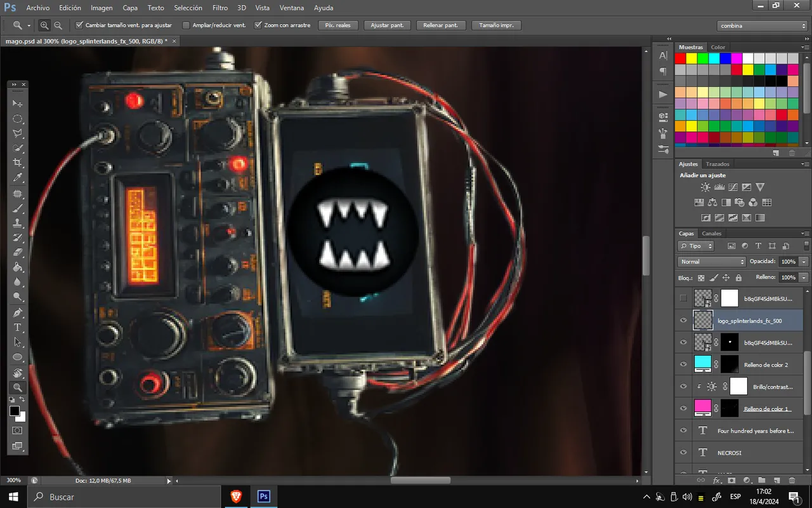Screen dimensions: 812x508
Task: Open the Relleno slider dropdown arrow
Action: pos(804,277)
